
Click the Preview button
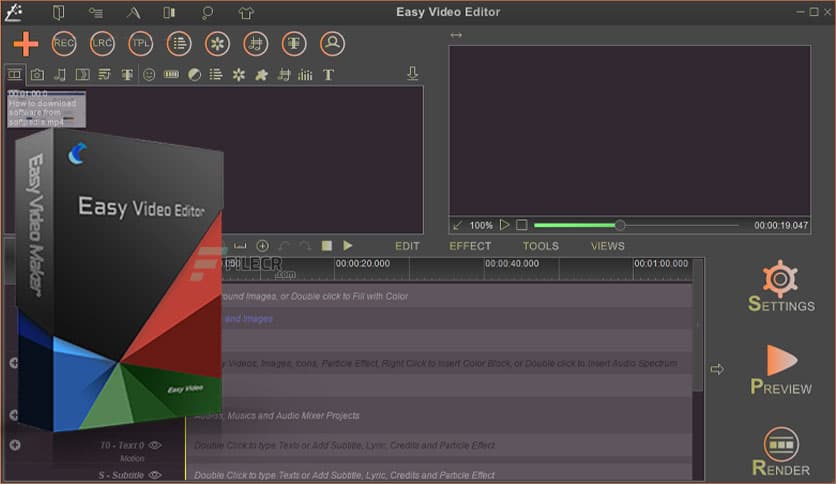tap(781, 370)
